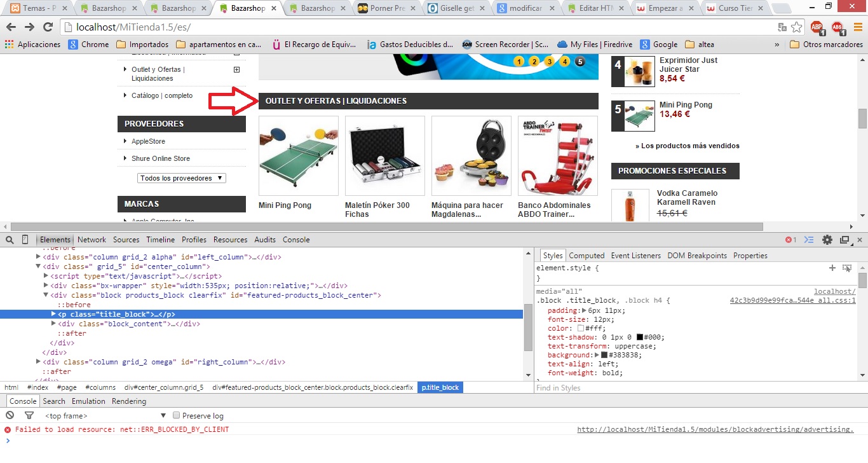868x463 pixels.
Task: Open the My Files | Firedrive bookmark
Action: [x=593, y=45]
